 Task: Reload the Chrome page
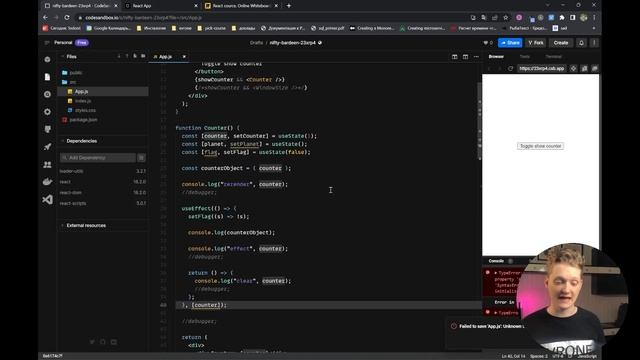67,18
